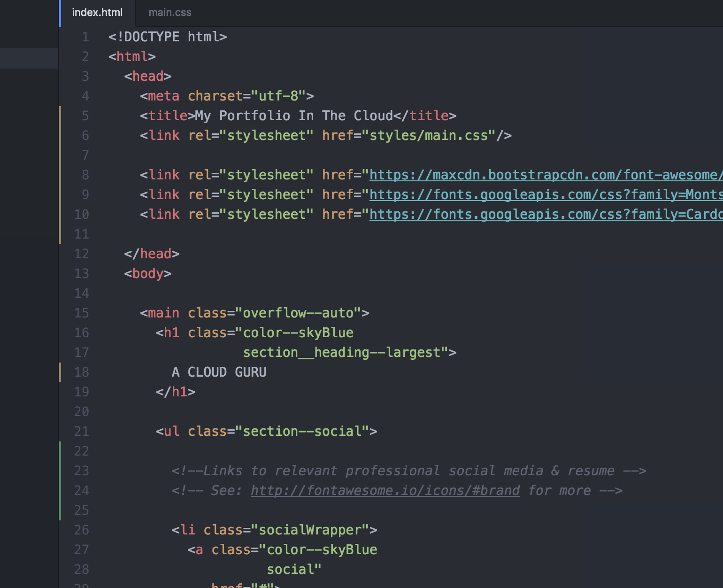Select the index.html tab

tap(97, 12)
